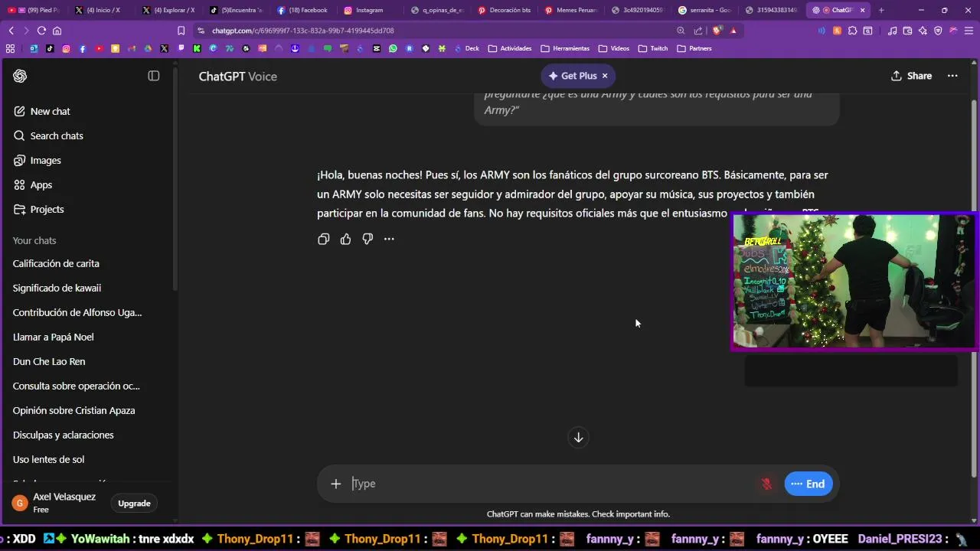The width and height of the screenshot is (980, 551).
Task: Open the Partners bookmarks folder
Action: click(x=694, y=48)
